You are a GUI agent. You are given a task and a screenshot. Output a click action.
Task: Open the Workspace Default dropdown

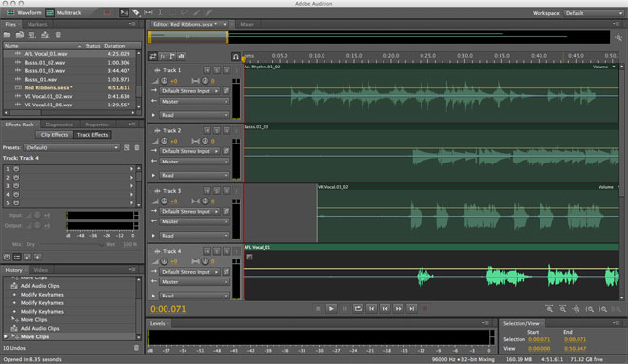pos(594,13)
